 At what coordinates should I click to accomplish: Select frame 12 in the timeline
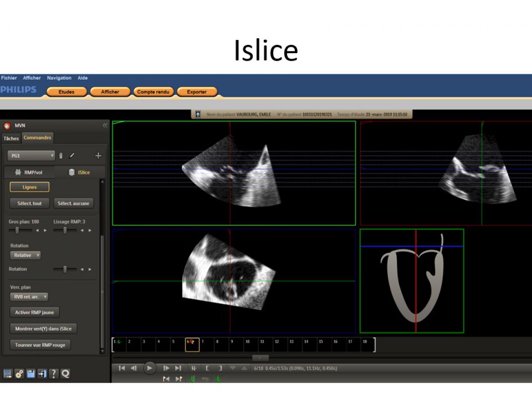[x=281, y=344]
